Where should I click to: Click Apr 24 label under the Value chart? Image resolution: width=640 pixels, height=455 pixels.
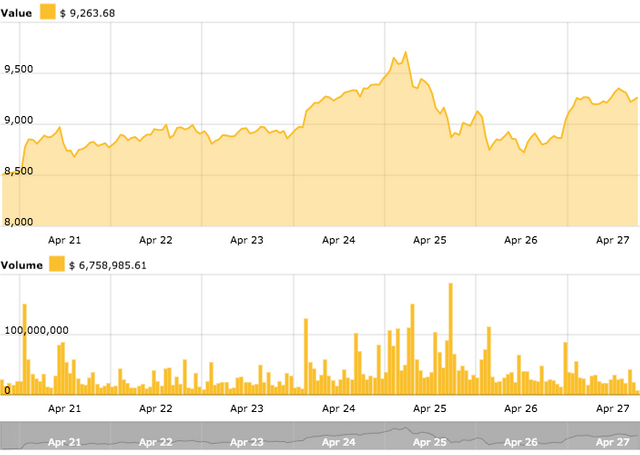pyautogui.click(x=338, y=240)
